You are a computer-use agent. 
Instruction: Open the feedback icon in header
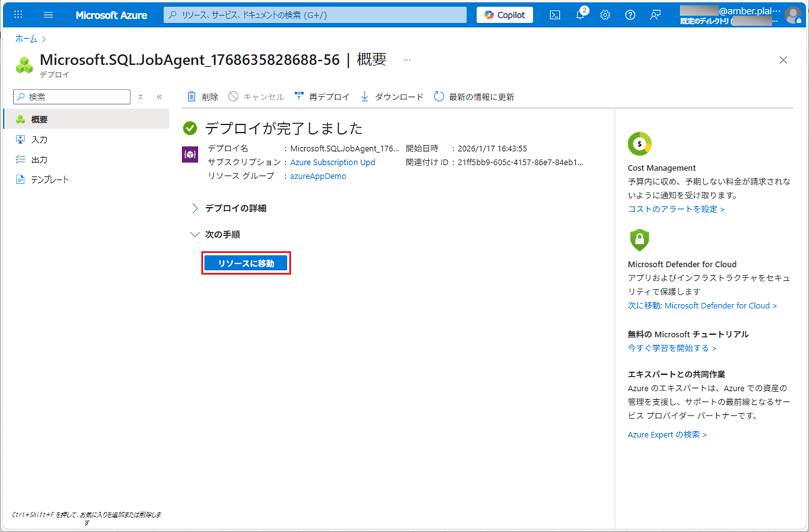(x=655, y=15)
